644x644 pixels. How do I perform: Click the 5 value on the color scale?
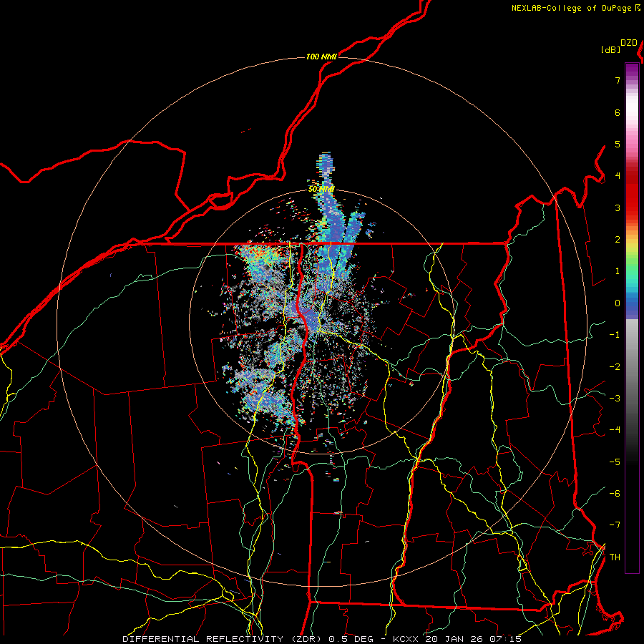tap(618, 144)
